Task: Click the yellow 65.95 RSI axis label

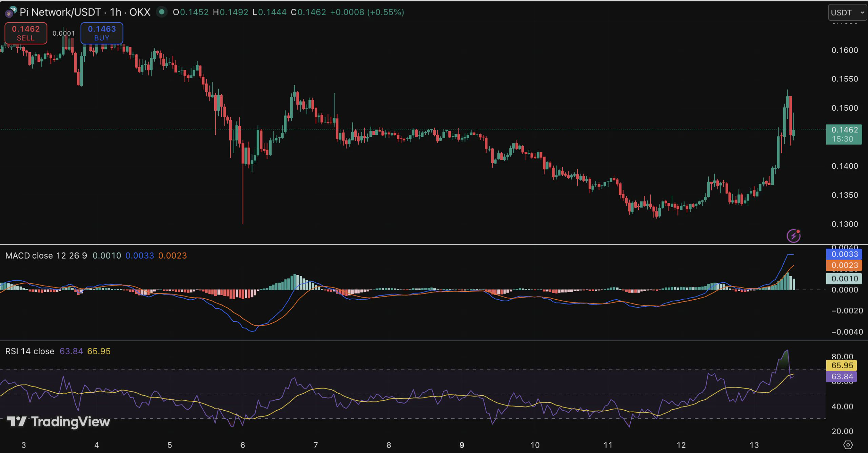Action: point(842,365)
